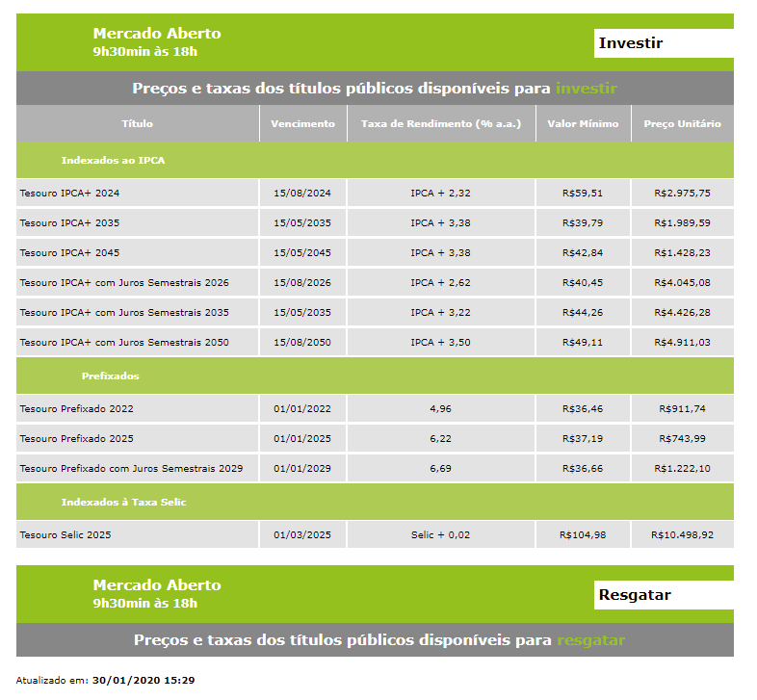Select the Título column header
757x700 pixels.
137,124
